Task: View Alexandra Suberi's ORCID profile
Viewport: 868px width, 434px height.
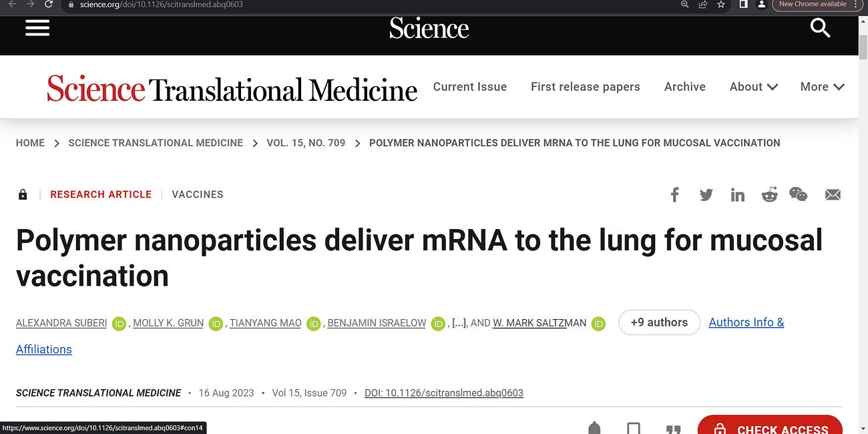Action: 119,323
